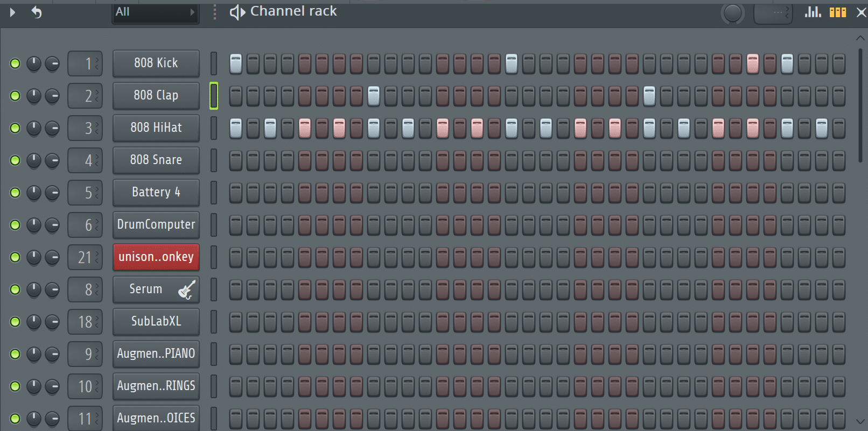The height and width of the screenshot is (431, 868).
Task: Select the 808 Snare channel selector LED
Action: tap(214, 160)
